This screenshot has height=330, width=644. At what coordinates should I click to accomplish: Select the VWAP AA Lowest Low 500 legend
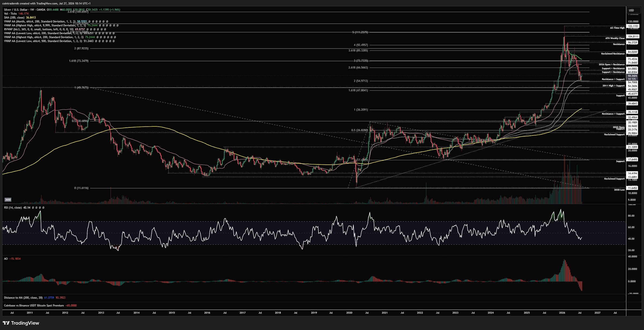coord(59,41)
